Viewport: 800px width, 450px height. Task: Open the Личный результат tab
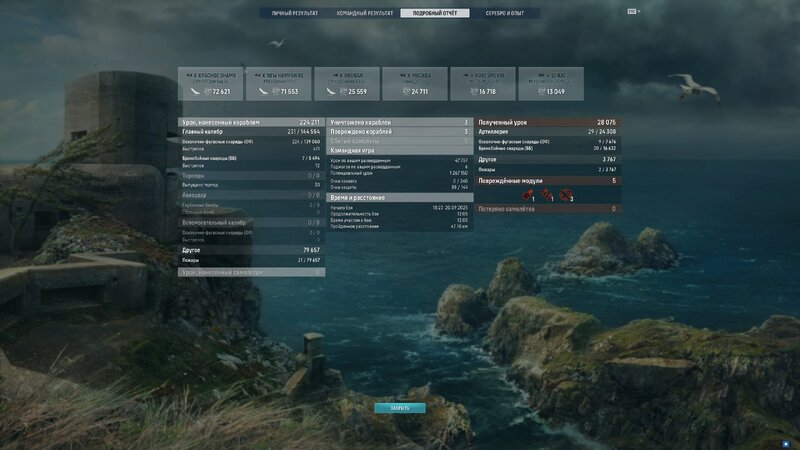point(294,13)
